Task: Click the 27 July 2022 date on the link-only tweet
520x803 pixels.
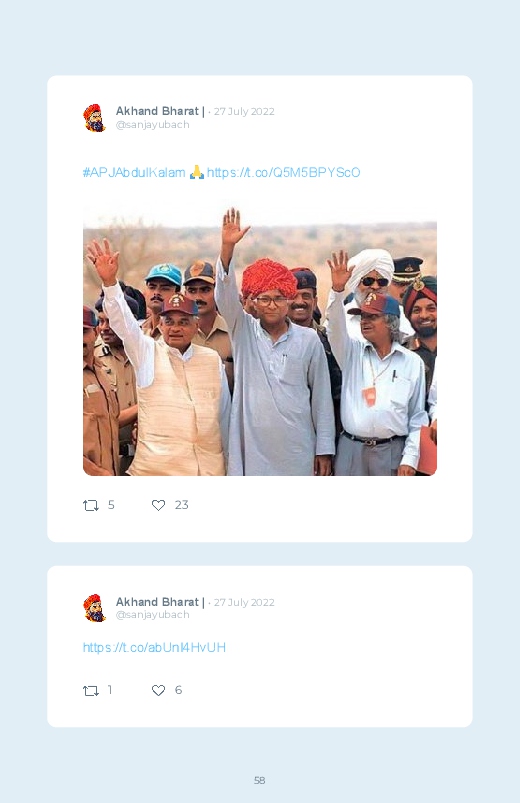Action: 244,602
